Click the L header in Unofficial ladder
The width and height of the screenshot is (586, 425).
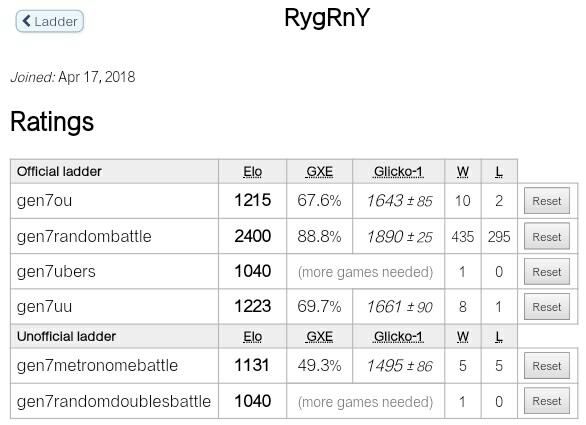[499, 336]
